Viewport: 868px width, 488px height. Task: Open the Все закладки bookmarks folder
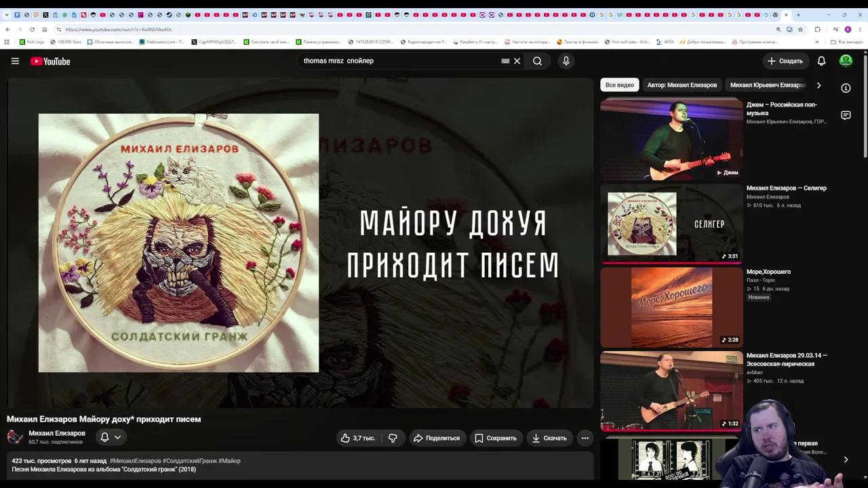coord(846,42)
